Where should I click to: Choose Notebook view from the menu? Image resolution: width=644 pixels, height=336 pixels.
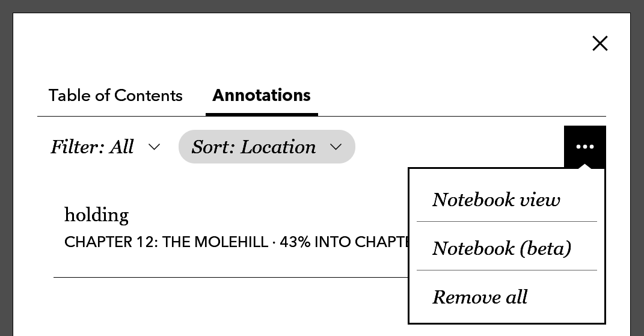[496, 200]
